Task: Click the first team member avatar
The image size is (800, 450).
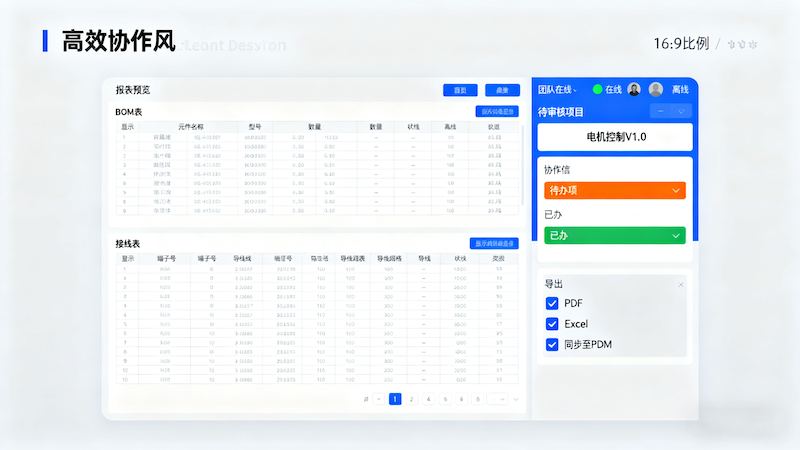Action: click(634, 89)
